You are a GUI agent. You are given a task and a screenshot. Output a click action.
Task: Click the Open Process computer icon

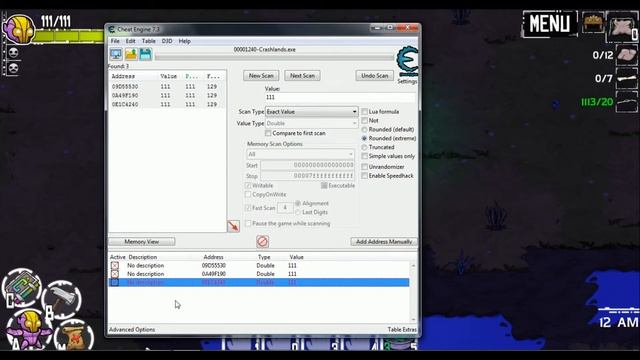116,54
